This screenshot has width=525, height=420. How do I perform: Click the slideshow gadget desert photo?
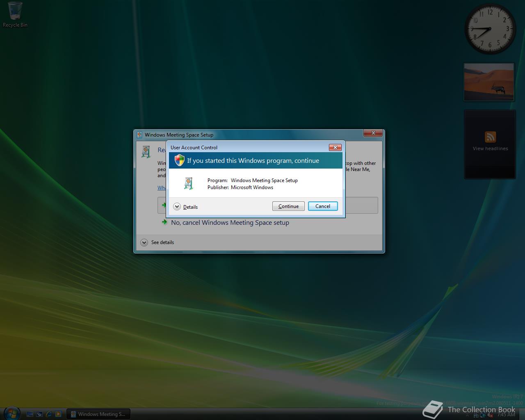point(489,82)
